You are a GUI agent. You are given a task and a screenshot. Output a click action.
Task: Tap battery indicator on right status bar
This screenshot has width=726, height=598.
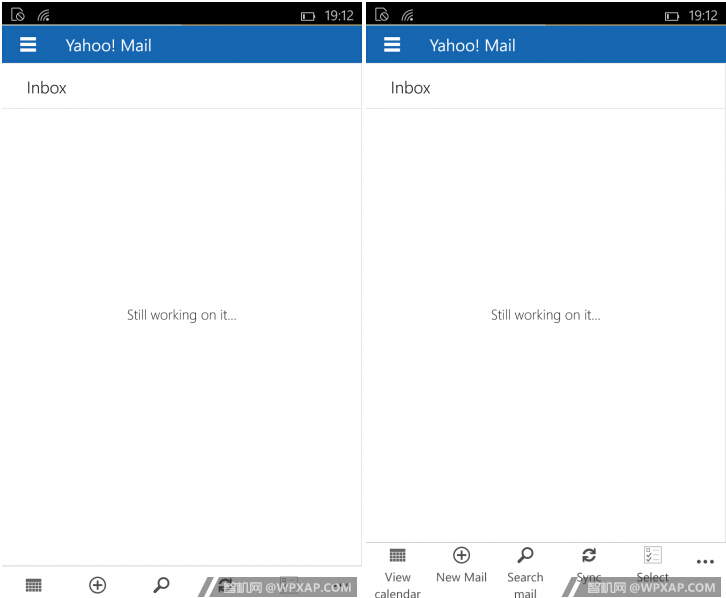pyautogui.click(x=672, y=16)
